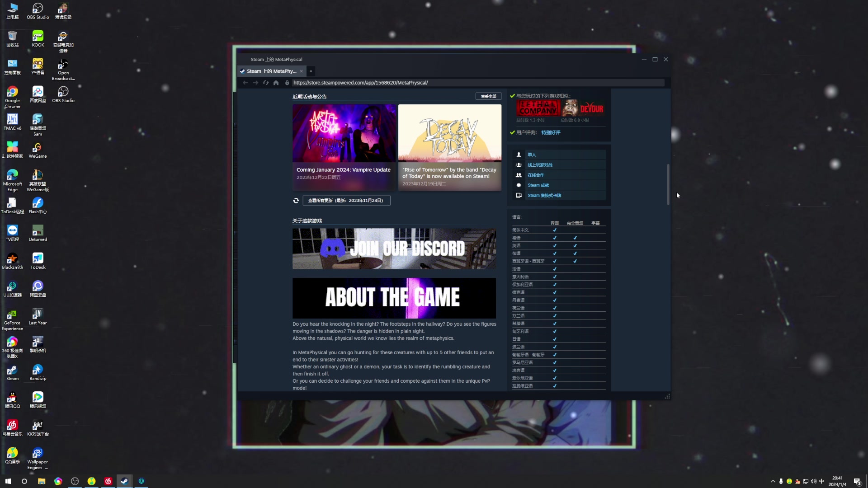Open the Wallpaper Engine desktop icon
868x488 pixels.
pos(38,458)
